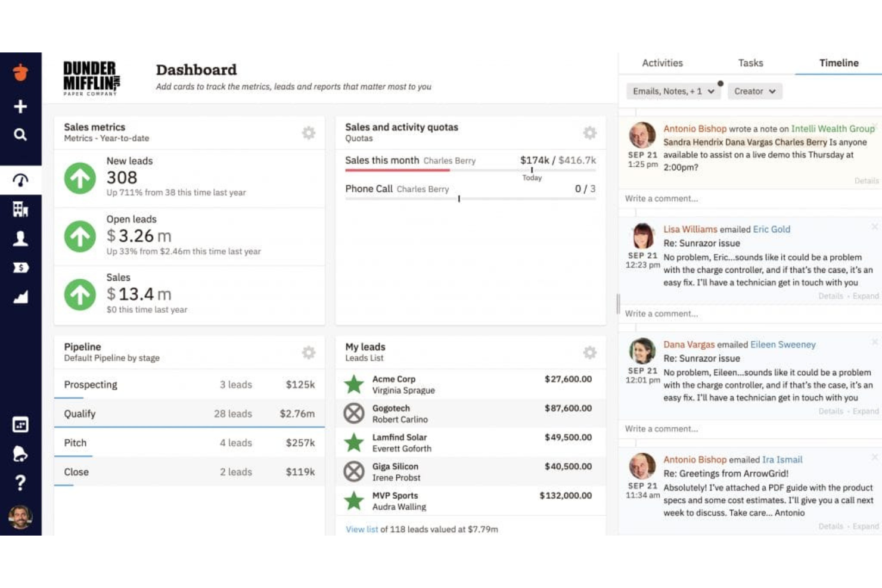Open notifications bell icon in sidebar

click(x=20, y=454)
